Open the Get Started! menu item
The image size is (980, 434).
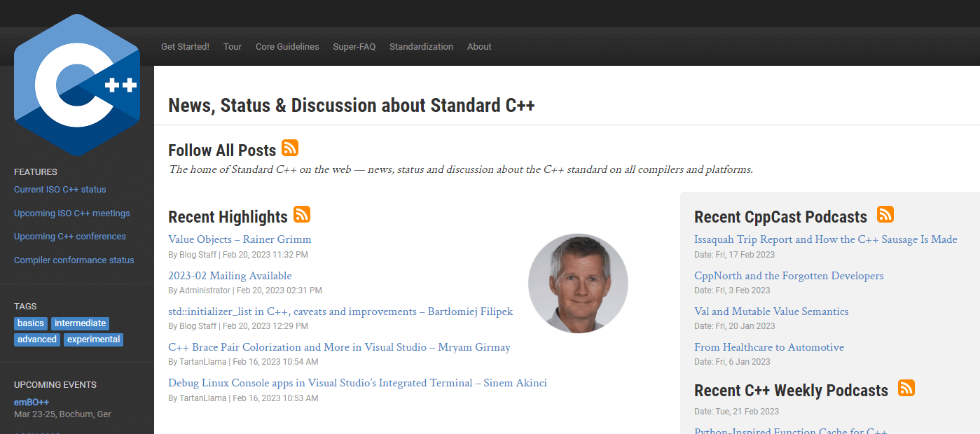[x=185, y=47]
